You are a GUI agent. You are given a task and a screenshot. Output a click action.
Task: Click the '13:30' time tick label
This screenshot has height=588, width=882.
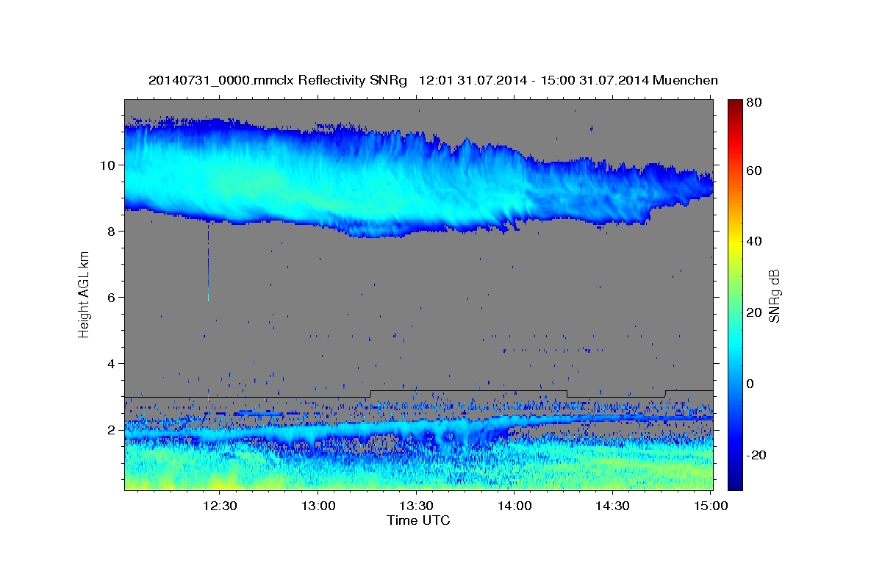(x=416, y=506)
